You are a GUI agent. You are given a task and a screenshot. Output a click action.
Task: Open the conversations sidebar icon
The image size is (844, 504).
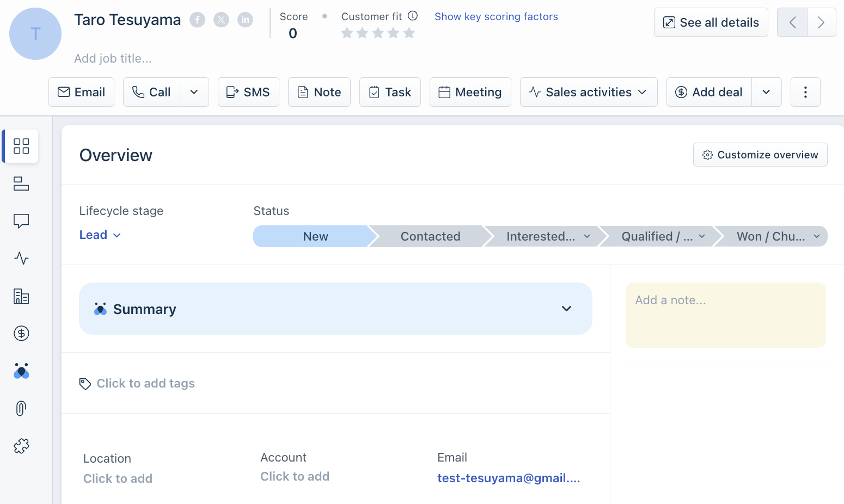pyautogui.click(x=21, y=221)
